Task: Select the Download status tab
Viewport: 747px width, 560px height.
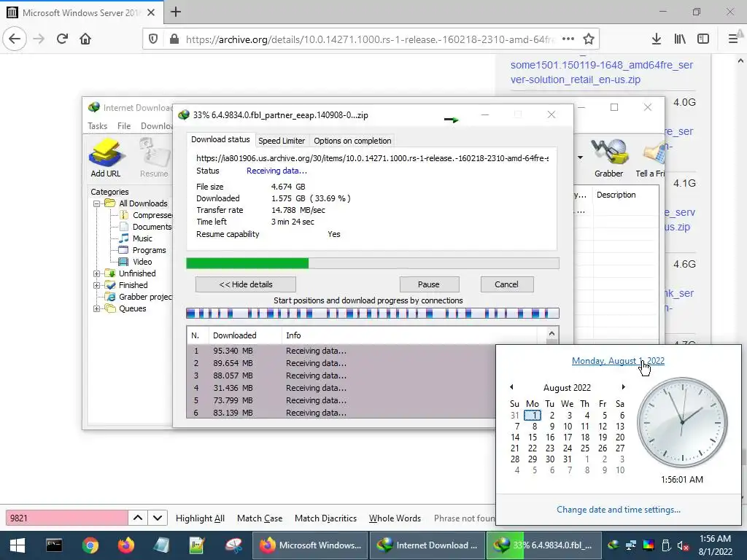Action: 220,139
